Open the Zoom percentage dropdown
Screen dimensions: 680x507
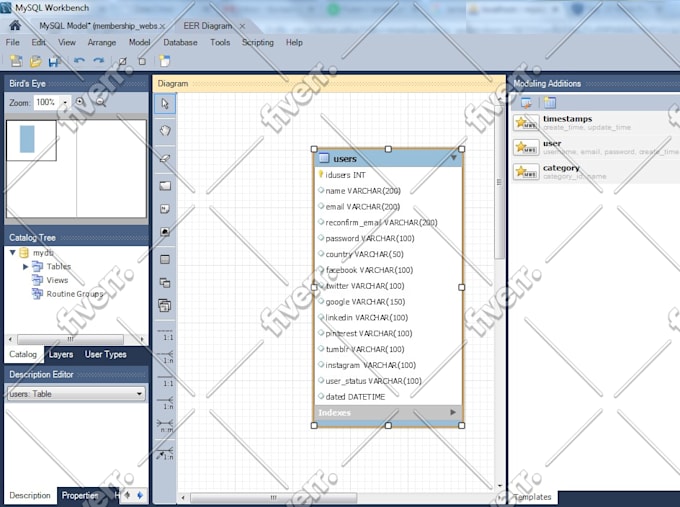(65, 103)
